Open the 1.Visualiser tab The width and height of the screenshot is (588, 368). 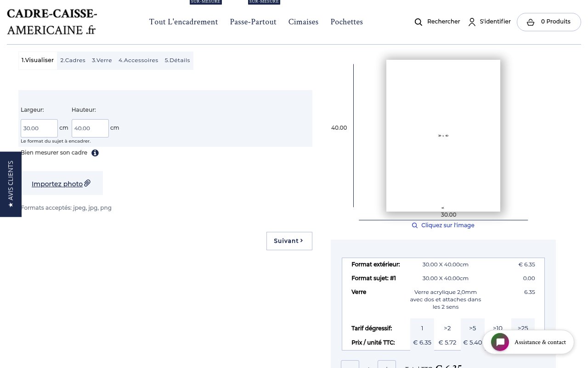coord(38,60)
